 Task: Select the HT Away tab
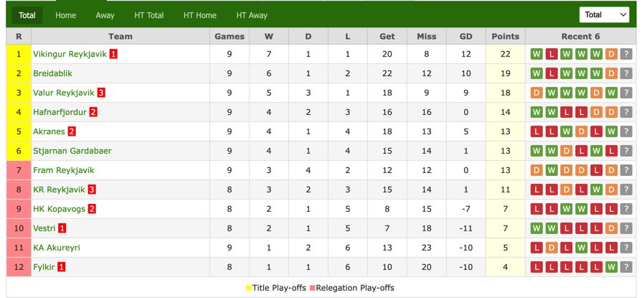(252, 15)
